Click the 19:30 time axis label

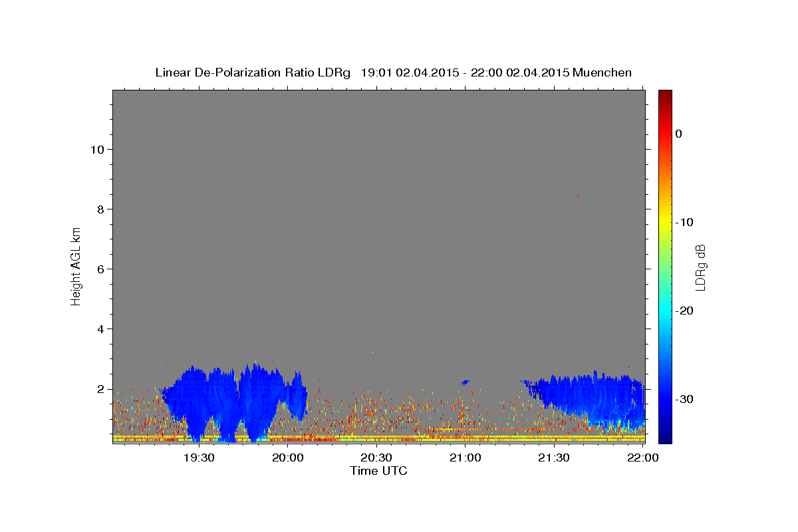(x=199, y=458)
